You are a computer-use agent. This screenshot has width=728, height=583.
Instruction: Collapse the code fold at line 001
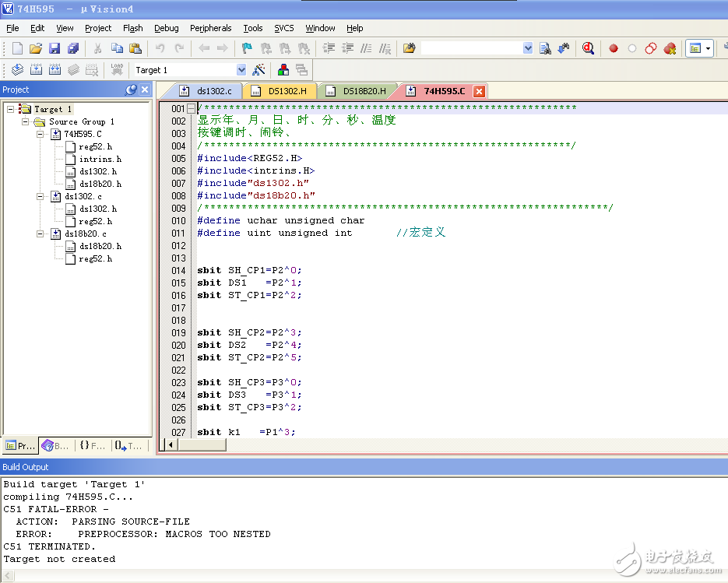192,109
